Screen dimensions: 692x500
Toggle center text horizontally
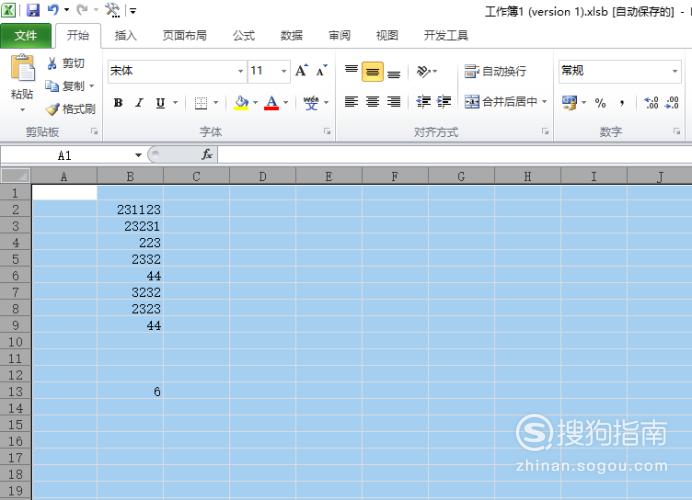click(x=372, y=102)
